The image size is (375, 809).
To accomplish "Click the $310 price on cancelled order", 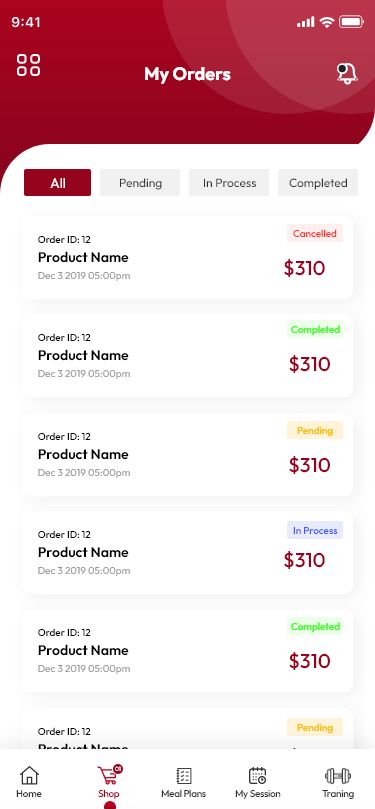I will 304,268.
